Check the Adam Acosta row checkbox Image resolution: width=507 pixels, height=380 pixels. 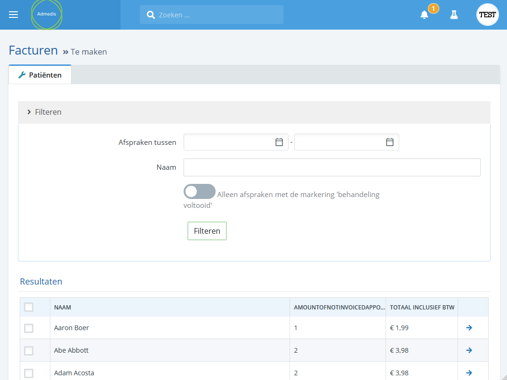[x=29, y=373]
